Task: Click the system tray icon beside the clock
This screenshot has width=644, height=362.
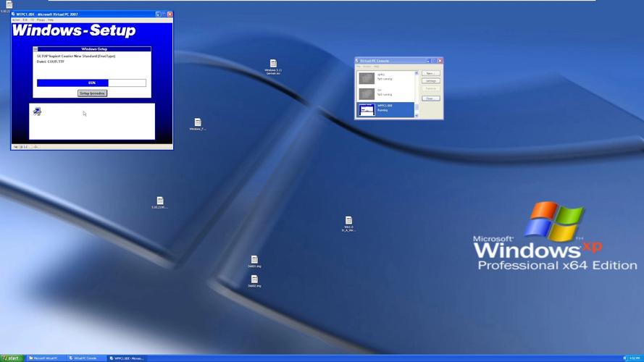Action: [x=624, y=358]
